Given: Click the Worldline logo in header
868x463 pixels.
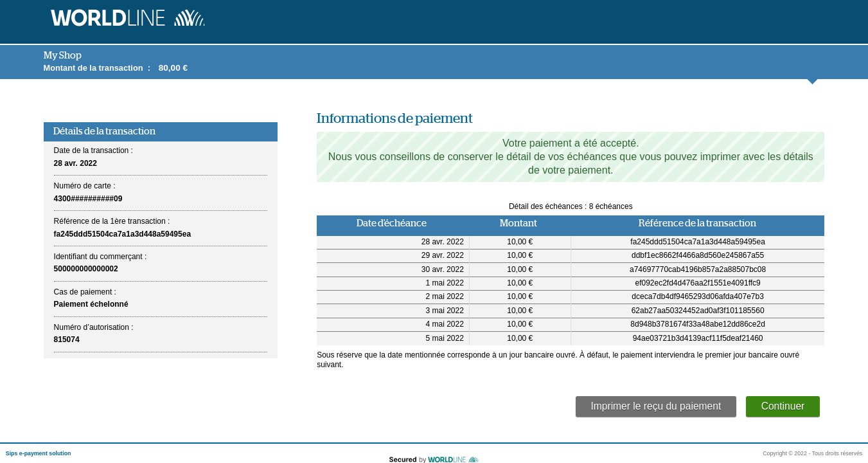Looking at the screenshot, I should coord(128,18).
